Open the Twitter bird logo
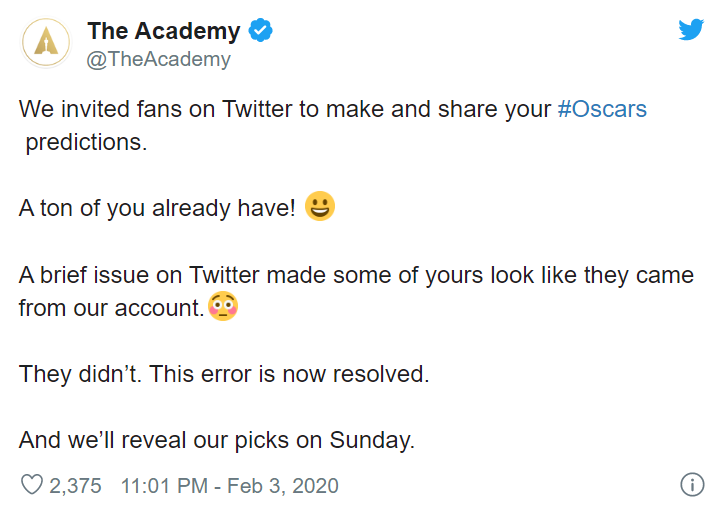Screen dimensions: 722x508 [x=691, y=30]
